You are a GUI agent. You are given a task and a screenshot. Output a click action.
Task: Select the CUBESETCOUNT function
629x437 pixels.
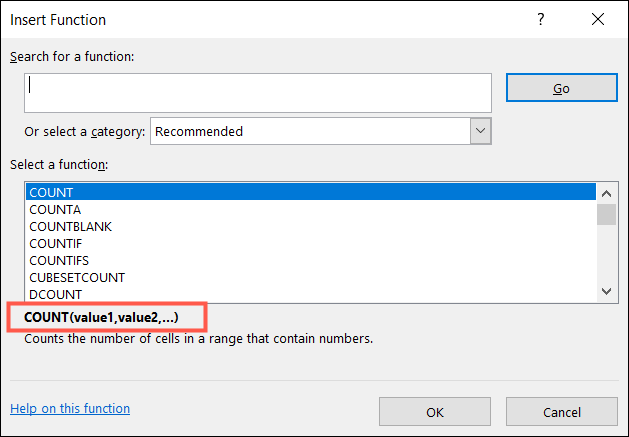(x=76, y=277)
